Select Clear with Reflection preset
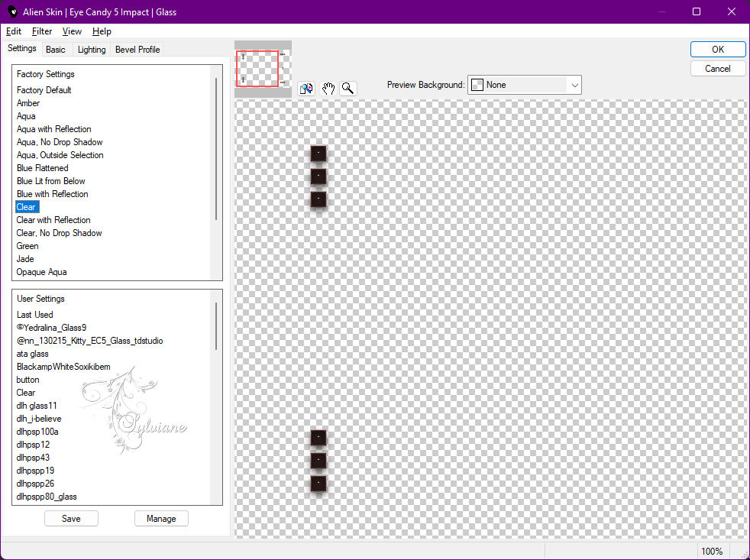Viewport: 750px width, 560px height. (x=53, y=220)
